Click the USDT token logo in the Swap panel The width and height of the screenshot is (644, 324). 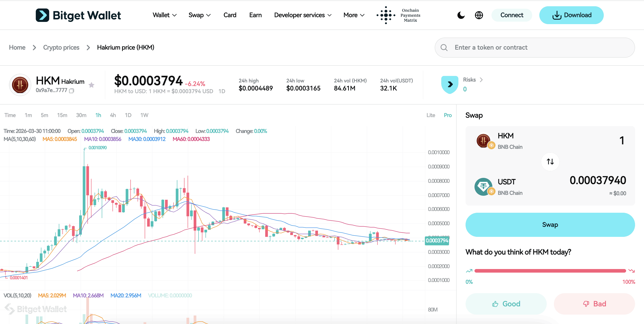[483, 186]
